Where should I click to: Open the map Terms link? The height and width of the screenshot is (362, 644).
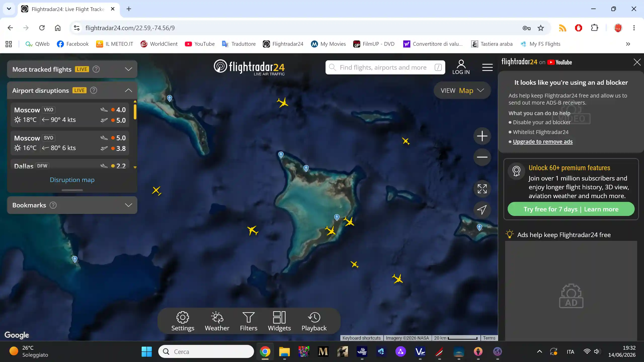coord(489,338)
